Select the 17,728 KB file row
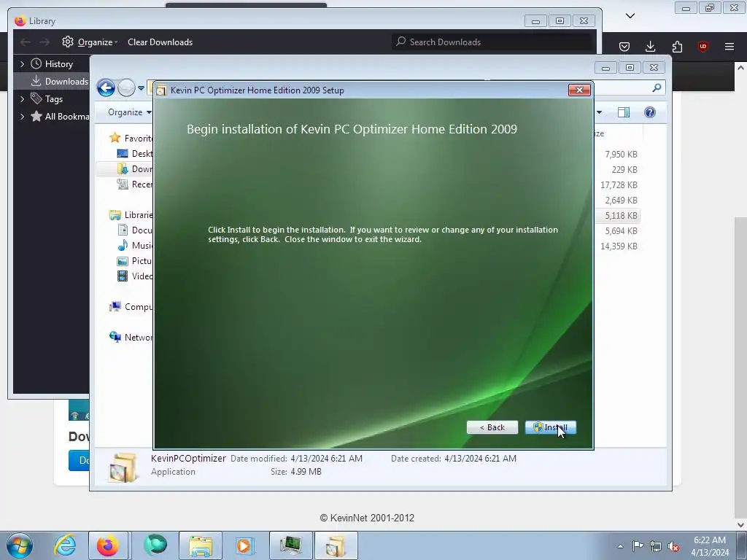 coord(617,184)
